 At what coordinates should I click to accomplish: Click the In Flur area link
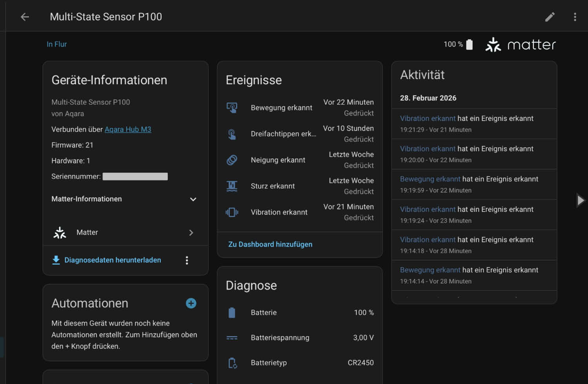tap(57, 44)
